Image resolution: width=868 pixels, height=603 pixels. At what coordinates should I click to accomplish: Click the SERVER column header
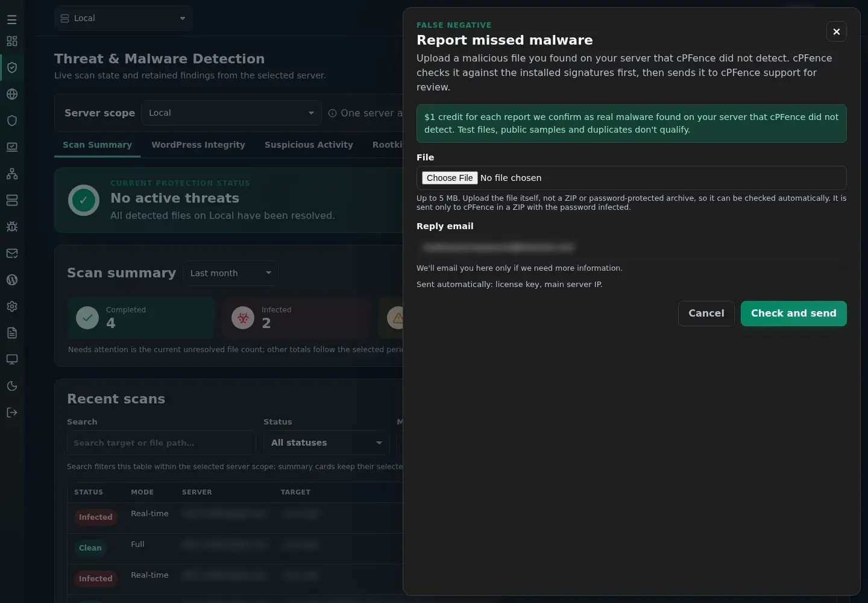click(x=197, y=492)
